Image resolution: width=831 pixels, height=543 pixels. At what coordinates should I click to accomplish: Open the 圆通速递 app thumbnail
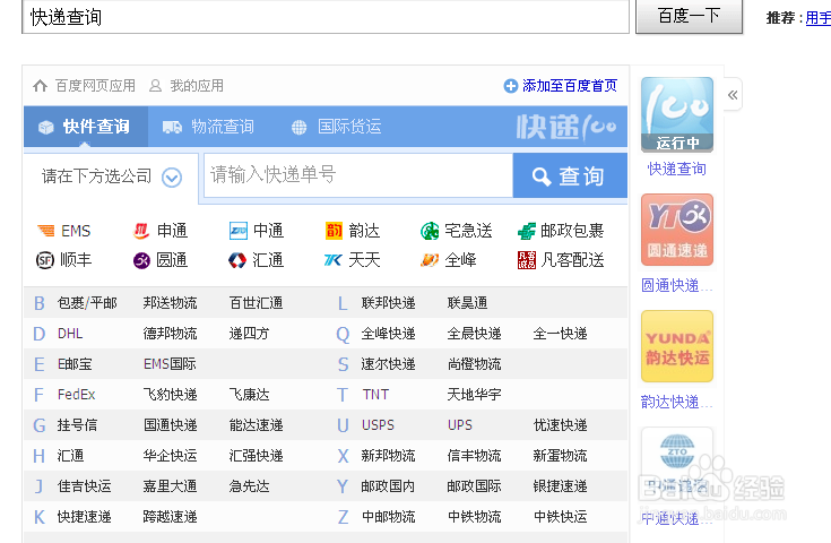click(x=677, y=229)
